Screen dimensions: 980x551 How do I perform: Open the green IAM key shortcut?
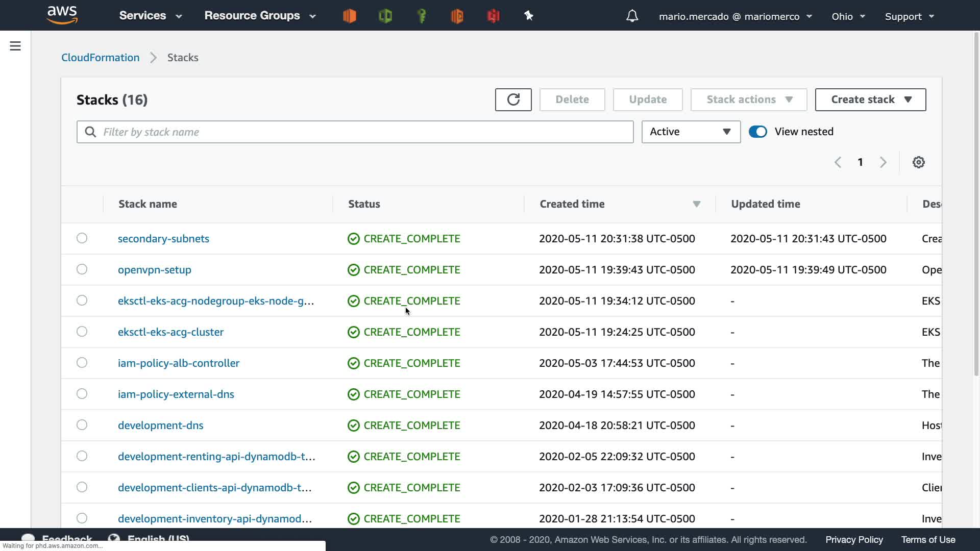(x=422, y=16)
